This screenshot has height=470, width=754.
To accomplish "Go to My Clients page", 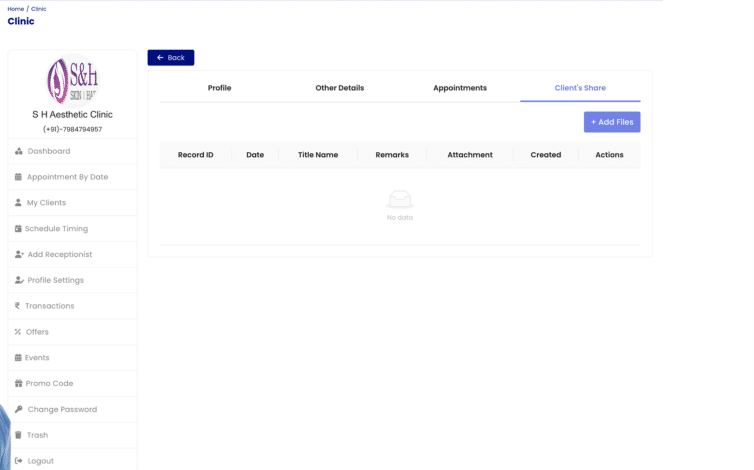I will pos(73,203).
